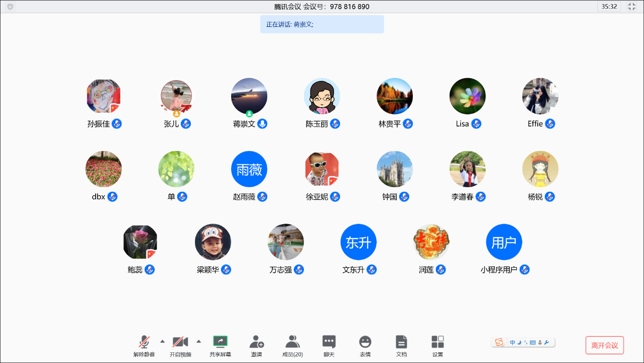Select Effie's avatar
Viewport: 644px width, 363px height.
pyautogui.click(x=541, y=96)
